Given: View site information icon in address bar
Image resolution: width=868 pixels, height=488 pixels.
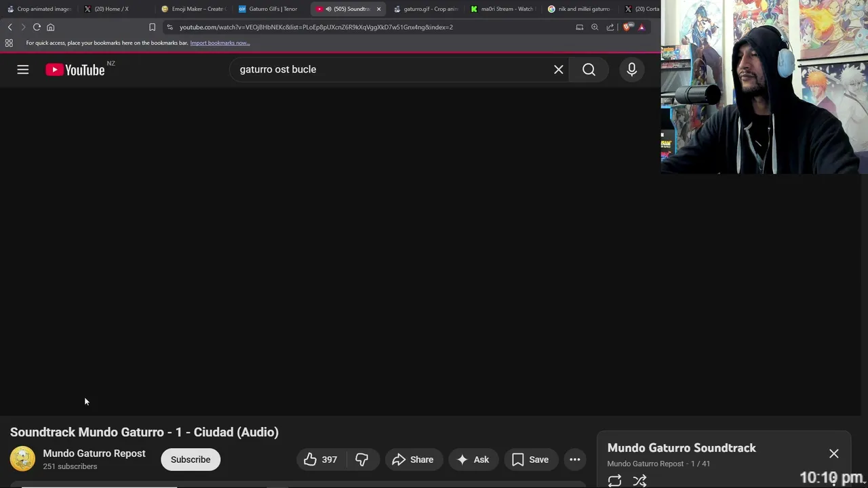Looking at the screenshot, I should [x=170, y=27].
